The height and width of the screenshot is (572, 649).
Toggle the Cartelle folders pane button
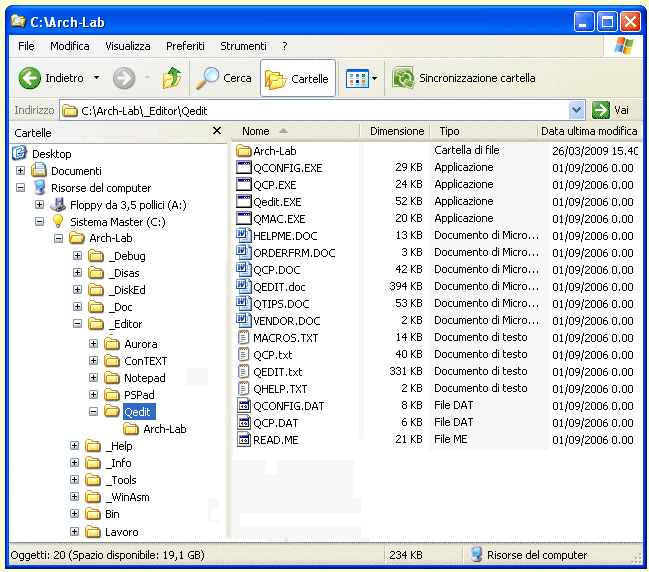[x=298, y=78]
